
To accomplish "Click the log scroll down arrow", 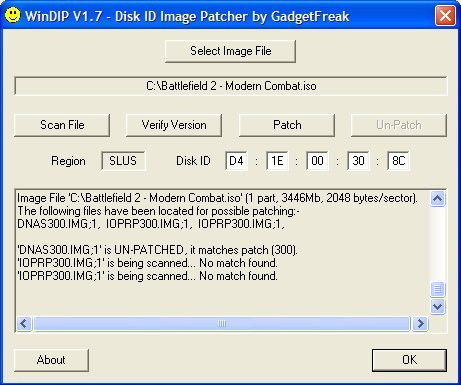I will point(437,306).
